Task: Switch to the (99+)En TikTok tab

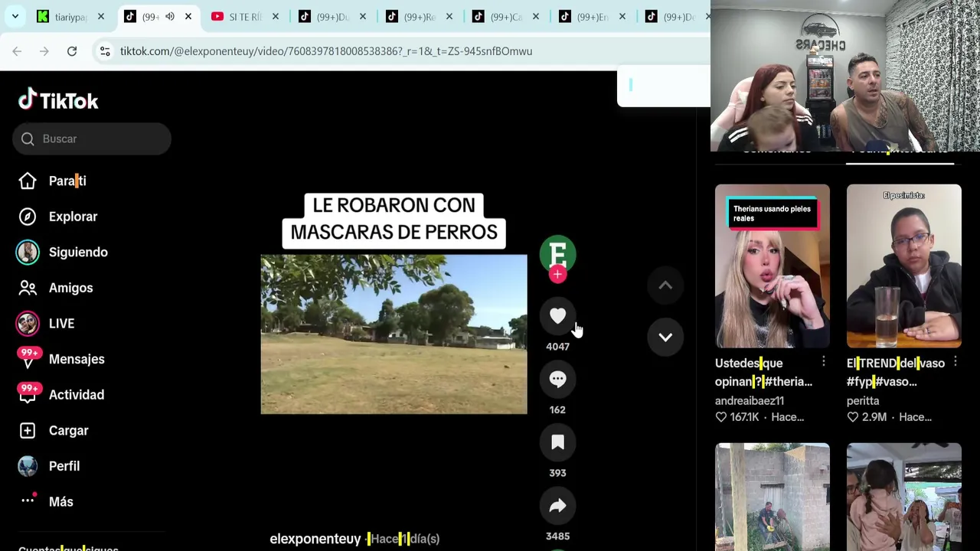Action: click(x=593, y=16)
